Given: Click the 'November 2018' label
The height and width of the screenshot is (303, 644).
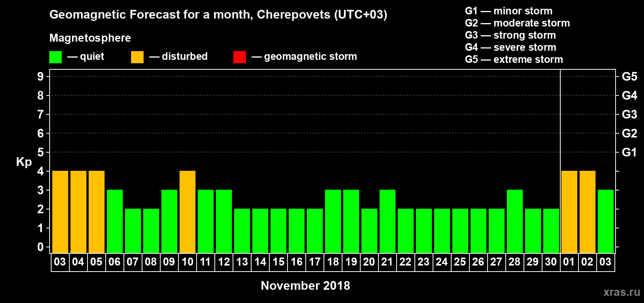Looking at the screenshot, I should pyautogui.click(x=305, y=286).
